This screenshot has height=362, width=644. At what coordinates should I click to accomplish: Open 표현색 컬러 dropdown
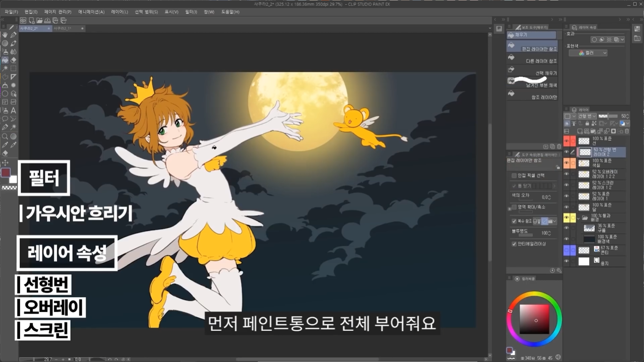pyautogui.click(x=588, y=53)
